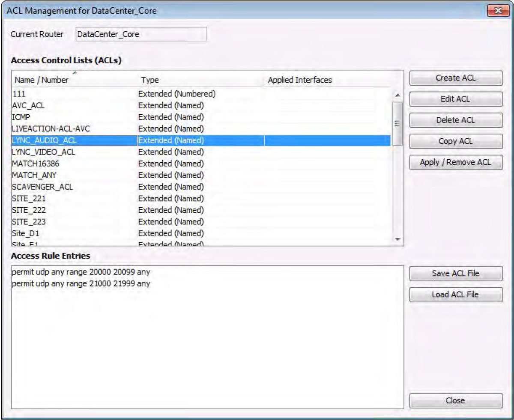Viewport: 514px width, 420px height.
Task: Click the Applied Interfaces column header
Action: 300,80
